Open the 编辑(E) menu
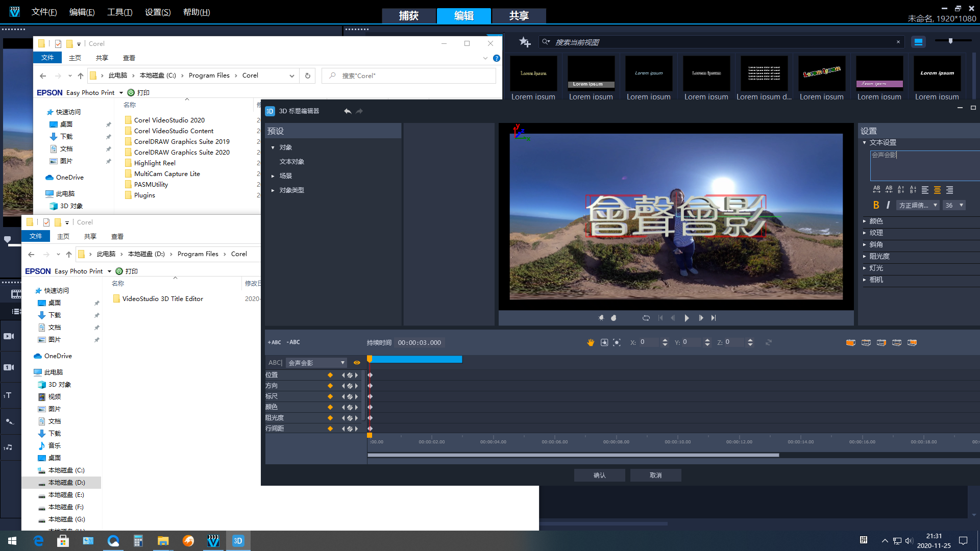Image resolution: width=980 pixels, height=551 pixels. point(82,12)
